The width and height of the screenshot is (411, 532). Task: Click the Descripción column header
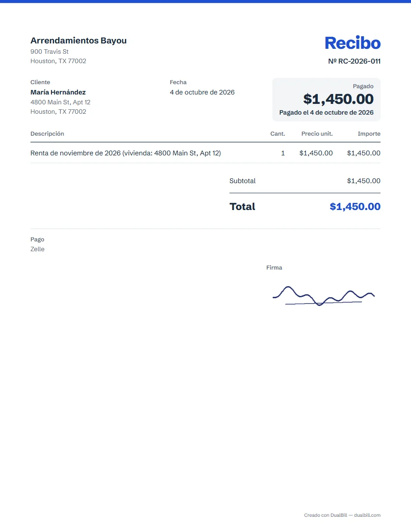[x=47, y=134]
